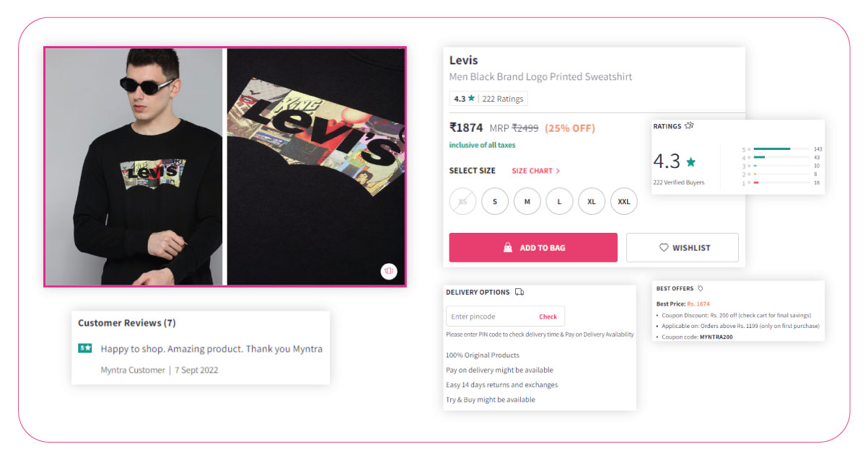Click Check next to the pincode field
This screenshot has height=457, width=868.
point(548,316)
